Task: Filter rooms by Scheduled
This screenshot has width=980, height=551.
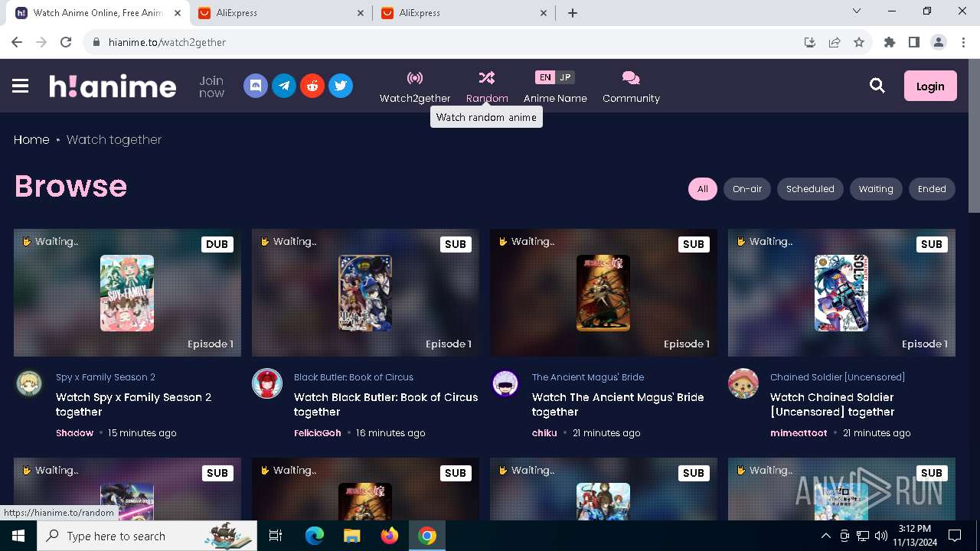Action: [x=810, y=189]
